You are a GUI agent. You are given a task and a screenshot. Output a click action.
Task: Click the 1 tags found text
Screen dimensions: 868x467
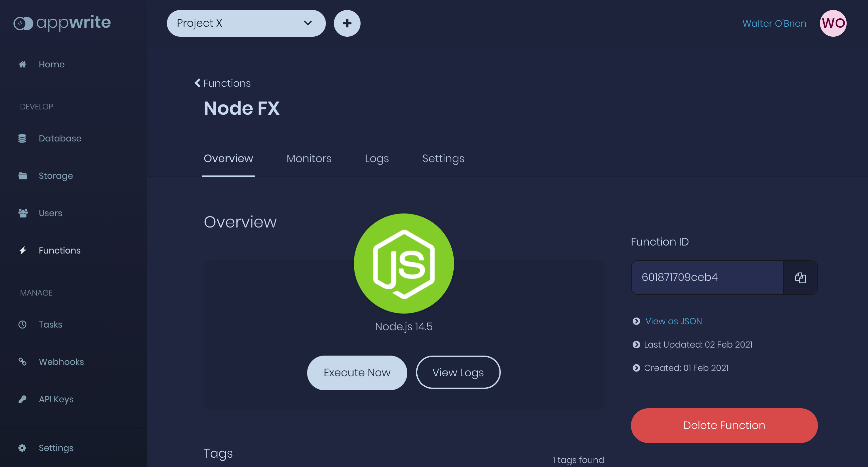point(578,460)
